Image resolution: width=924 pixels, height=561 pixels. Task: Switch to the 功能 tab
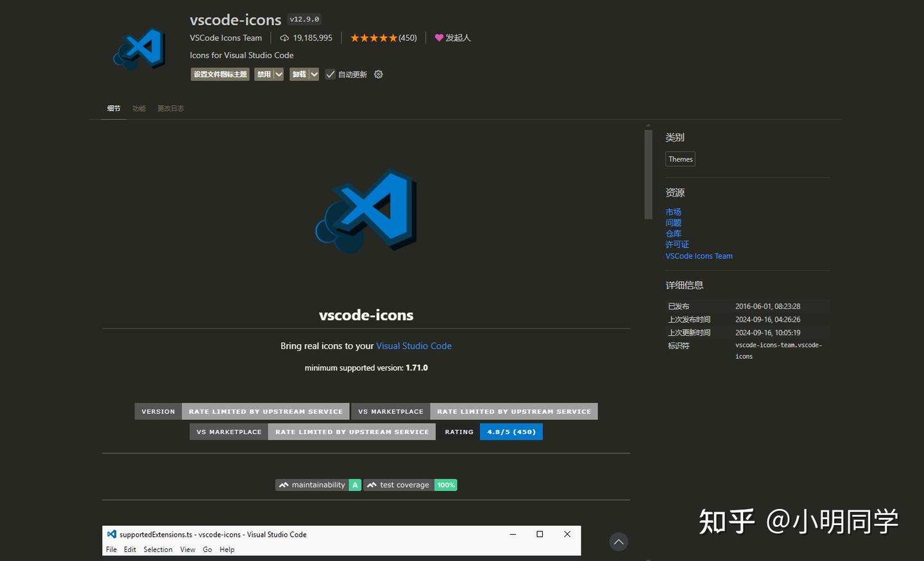point(139,108)
